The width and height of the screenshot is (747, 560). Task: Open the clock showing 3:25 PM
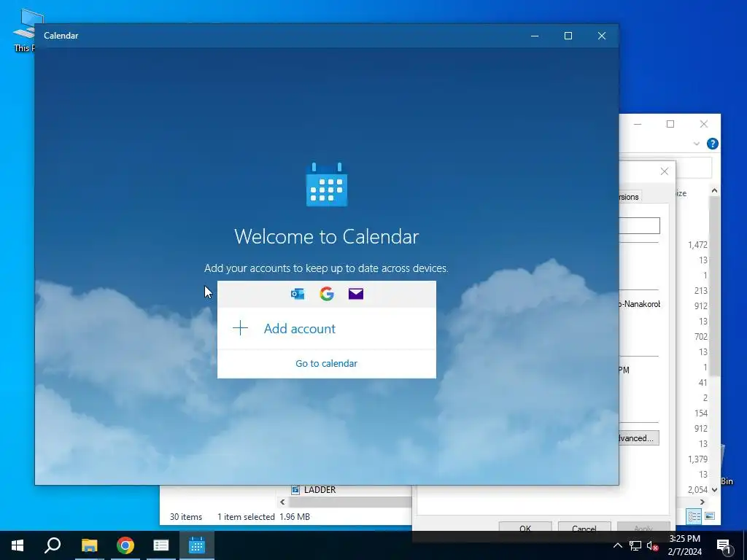point(684,545)
